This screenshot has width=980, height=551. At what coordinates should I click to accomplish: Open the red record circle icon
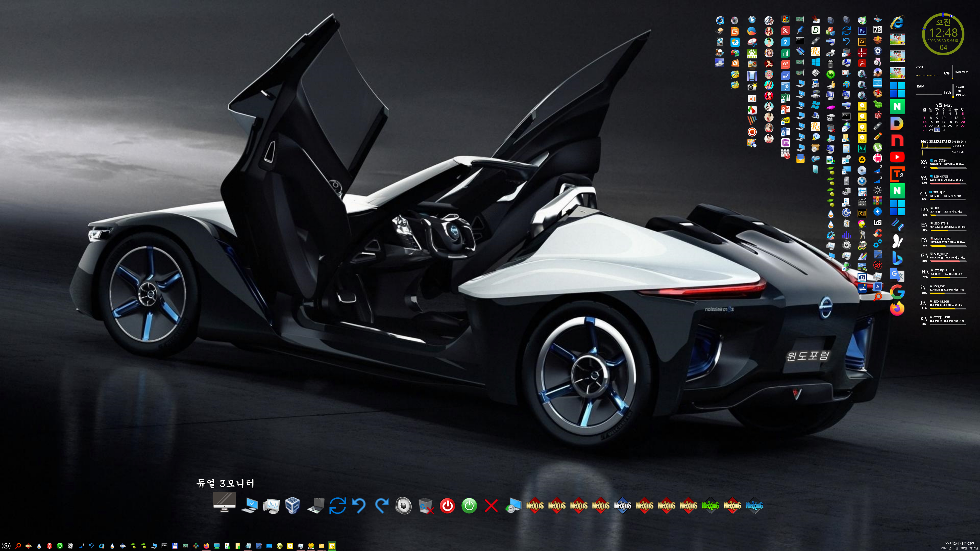coord(752,132)
